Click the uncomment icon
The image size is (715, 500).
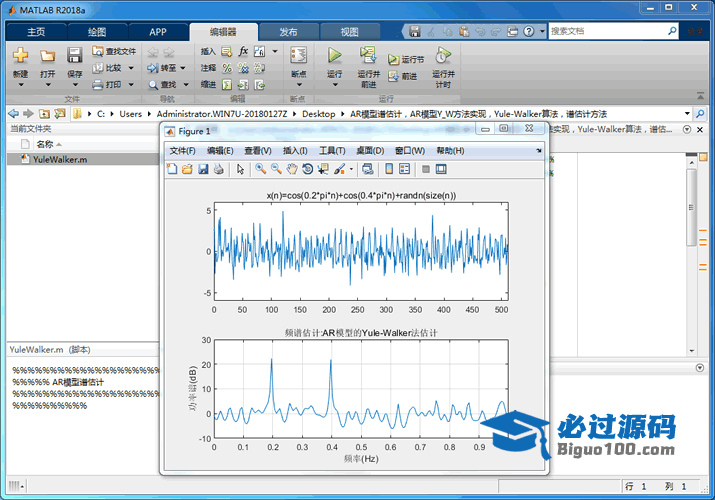243,68
